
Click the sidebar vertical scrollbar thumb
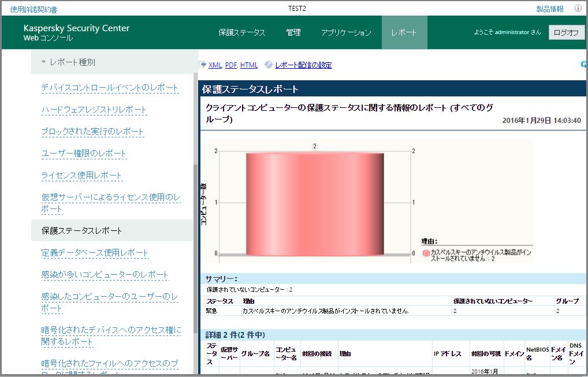pyautogui.click(x=195, y=249)
